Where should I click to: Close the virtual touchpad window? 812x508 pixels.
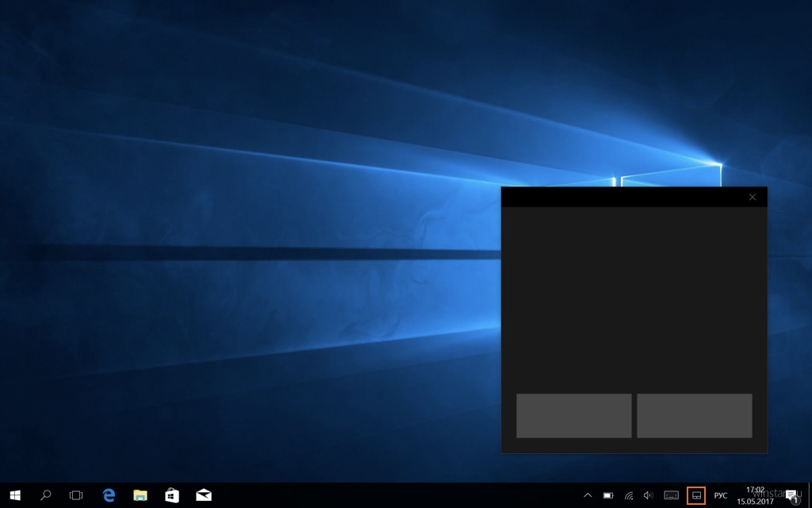point(753,197)
